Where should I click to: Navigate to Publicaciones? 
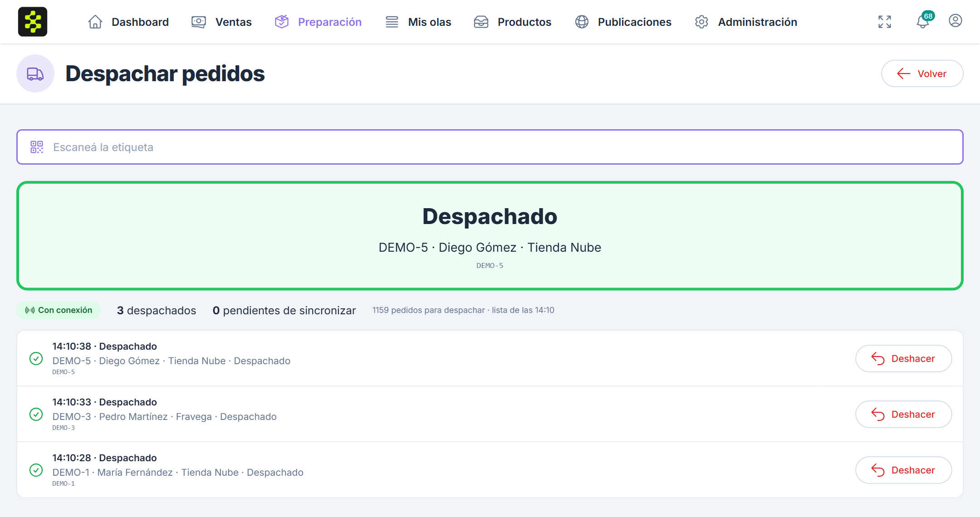click(623, 22)
